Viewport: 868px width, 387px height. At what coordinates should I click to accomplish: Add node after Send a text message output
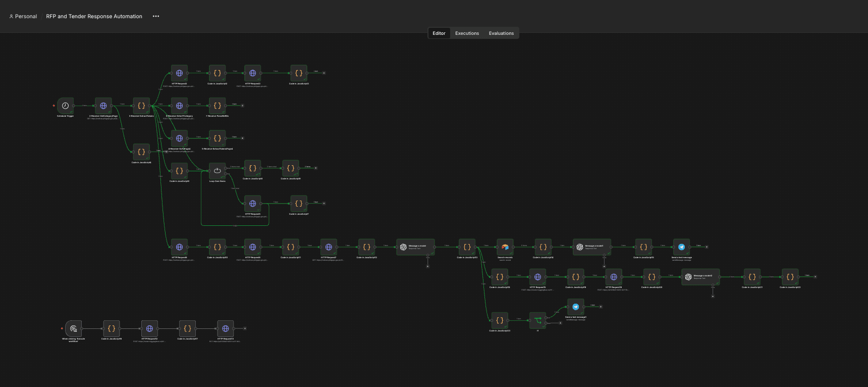707,247
